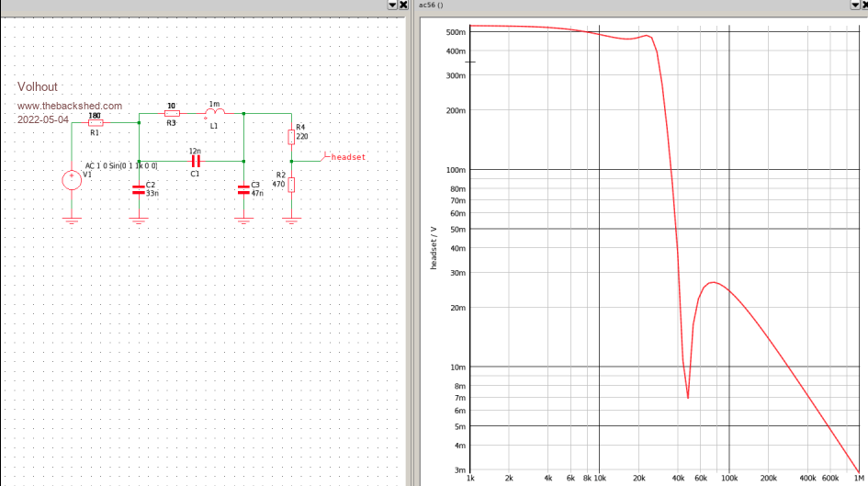
Task: Click the headset probe label
Action: pyautogui.click(x=347, y=157)
